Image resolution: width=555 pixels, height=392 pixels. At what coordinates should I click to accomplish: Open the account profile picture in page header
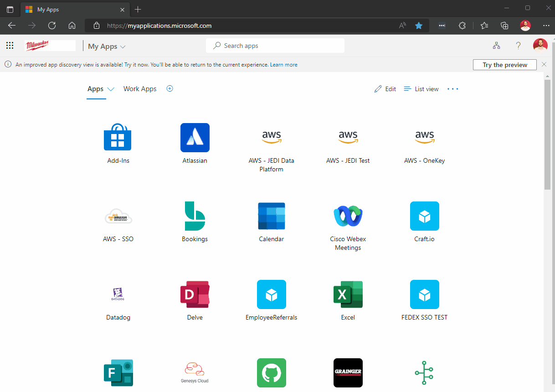pos(540,46)
